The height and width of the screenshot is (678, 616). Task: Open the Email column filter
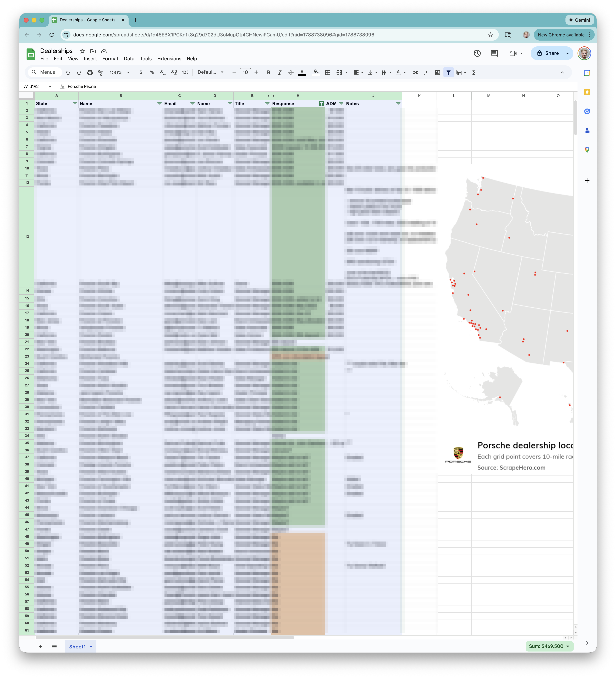click(x=192, y=104)
